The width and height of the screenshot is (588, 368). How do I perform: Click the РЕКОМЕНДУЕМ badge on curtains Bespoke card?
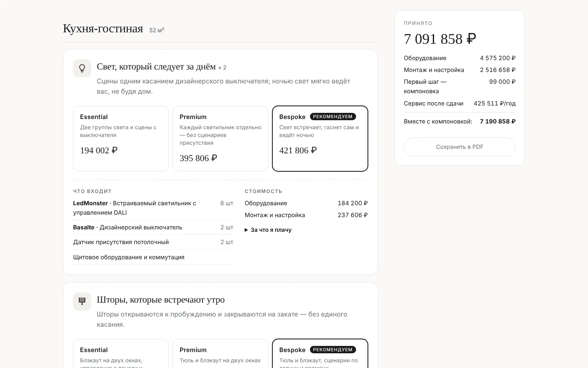tap(333, 350)
